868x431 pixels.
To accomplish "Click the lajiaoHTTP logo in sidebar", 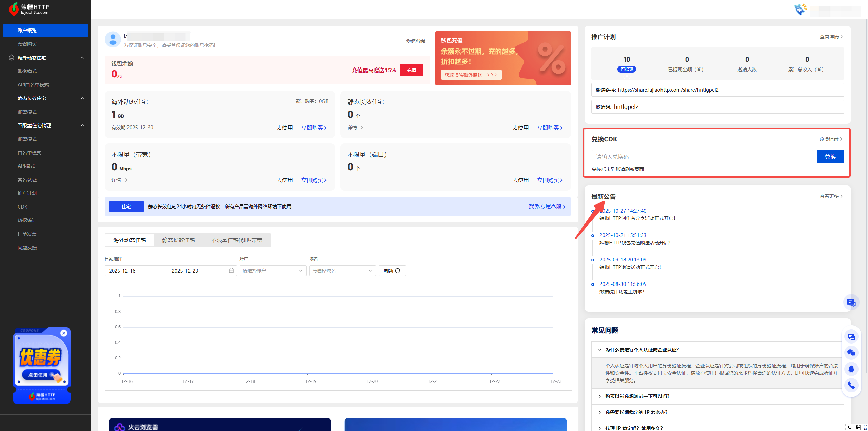I will (x=29, y=9).
